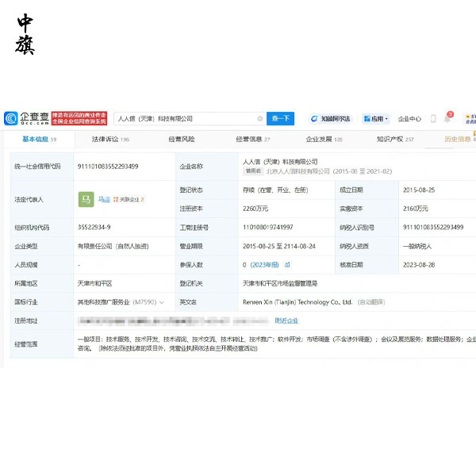476x476 pixels.
Task: Click the 附近企业 link
Action: (x=286, y=321)
